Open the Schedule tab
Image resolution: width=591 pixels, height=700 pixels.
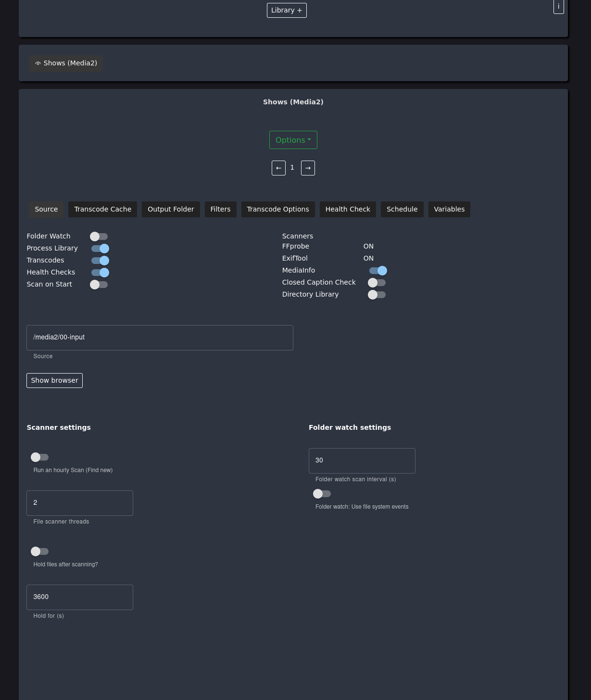[402, 209]
